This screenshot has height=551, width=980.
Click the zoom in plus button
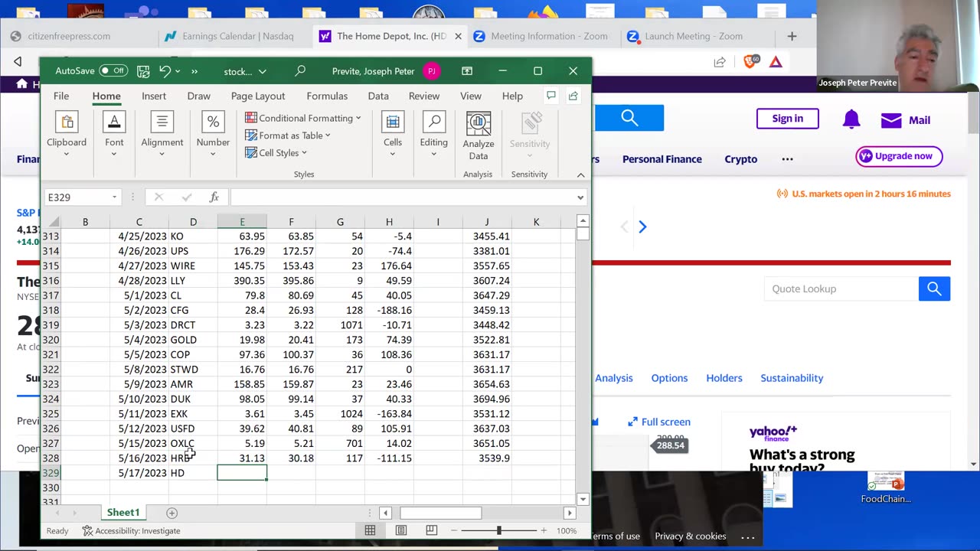click(544, 531)
